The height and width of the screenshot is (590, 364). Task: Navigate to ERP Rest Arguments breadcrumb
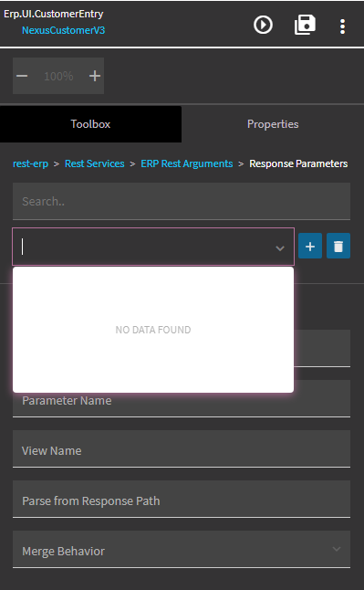tap(186, 163)
